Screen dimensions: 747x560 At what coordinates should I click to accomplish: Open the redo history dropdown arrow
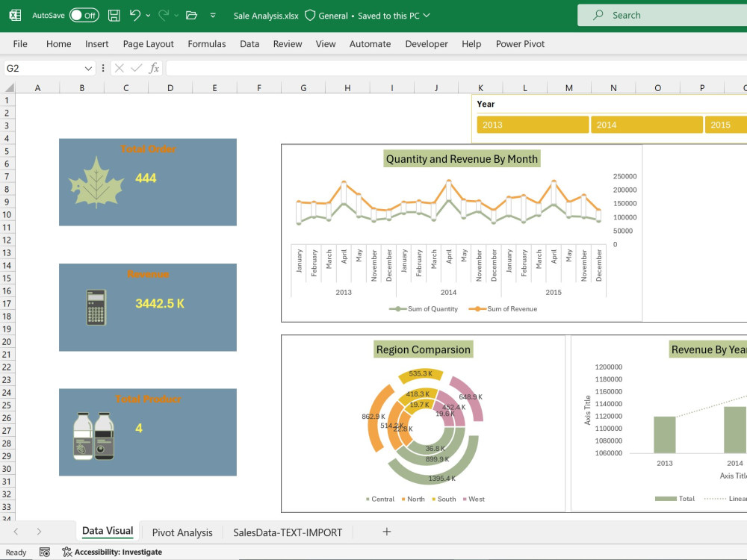(x=176, y=16)
